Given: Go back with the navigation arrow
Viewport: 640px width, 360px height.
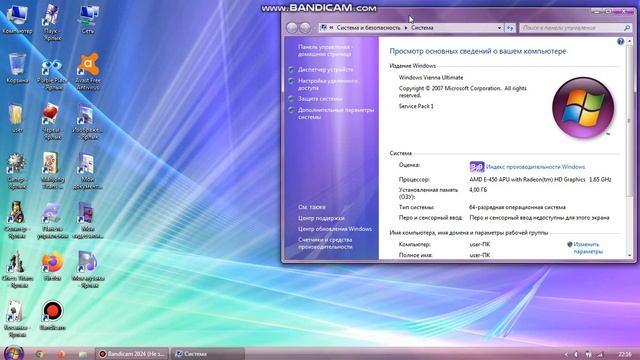Looking at the screenshot, I should [x=291, y=28].
